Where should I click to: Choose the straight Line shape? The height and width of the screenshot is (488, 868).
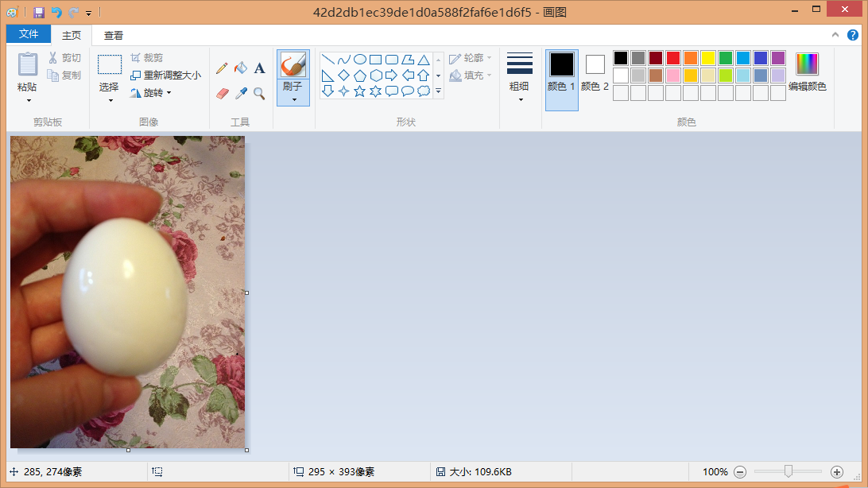(x=327, y=59)
